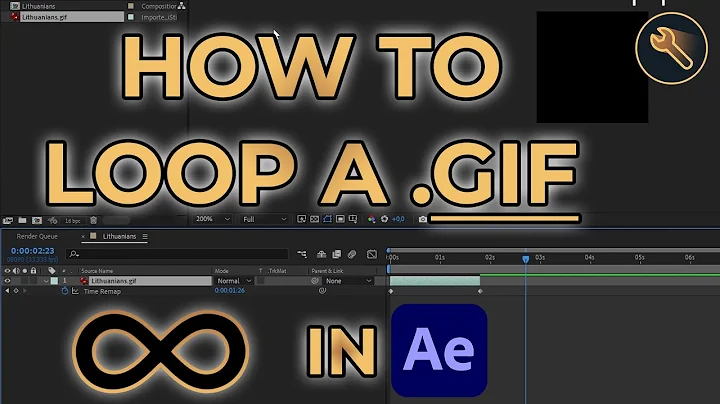Open the Composition Mini-Flowchart in timeline
Viewport: 720px width, 404px height.
click(301, 253)
